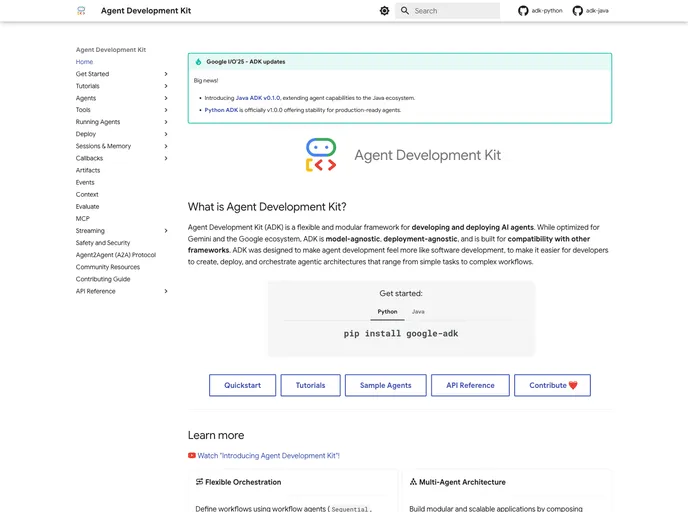This screenshot has width=688, height=512.
Task: Toggle the light/dark theme icon
Action: point(384,11)
